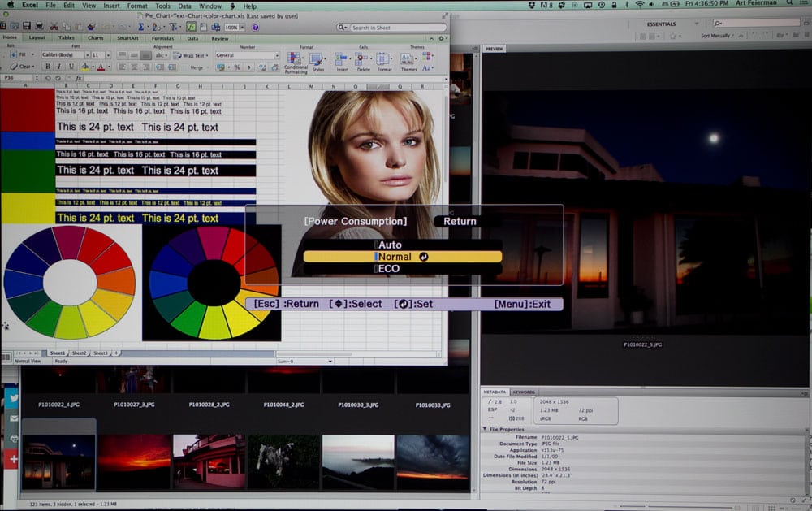Select Normal power consumption option

click(x=403, y=257)
